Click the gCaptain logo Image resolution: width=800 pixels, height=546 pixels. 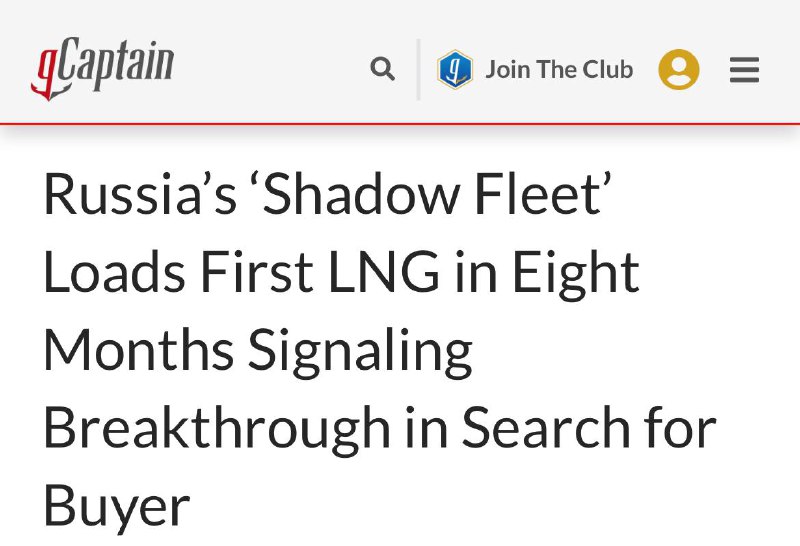pyautogui.click(x=103, y=68)
